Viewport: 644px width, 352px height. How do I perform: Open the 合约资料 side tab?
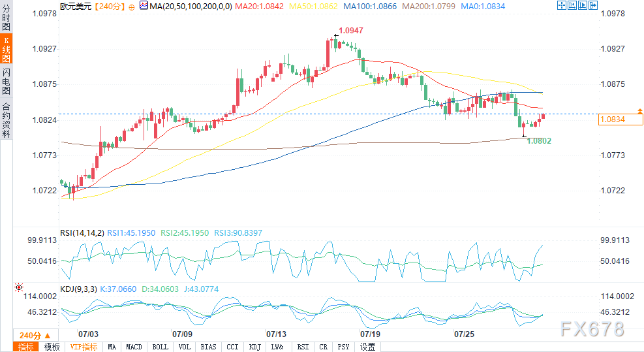6,120
